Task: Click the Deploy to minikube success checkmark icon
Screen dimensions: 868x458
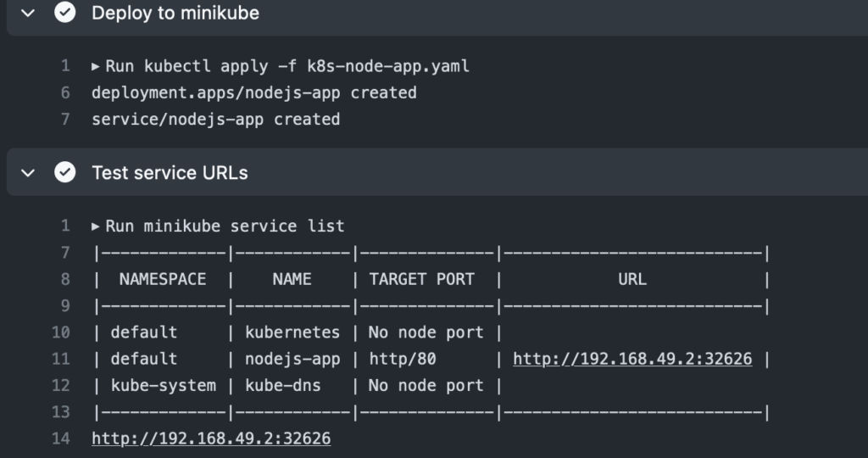Action: point(64,12)
